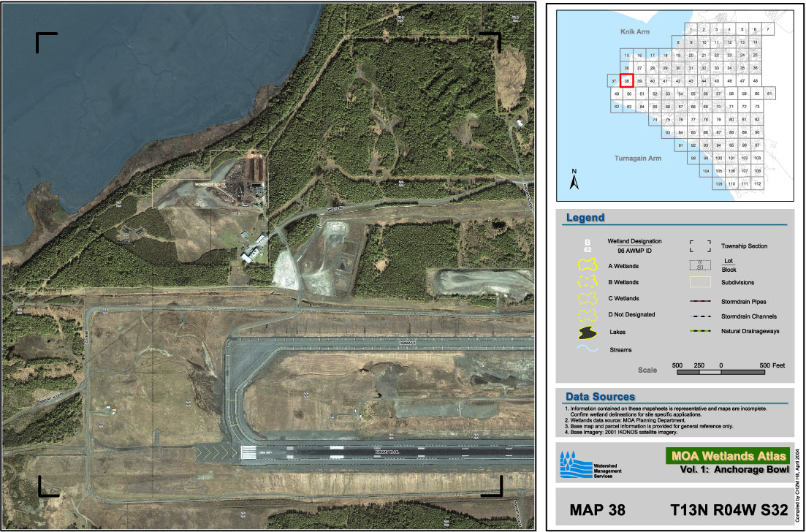
Task: Click the Legend heading
Action: [x=585, y=218]
